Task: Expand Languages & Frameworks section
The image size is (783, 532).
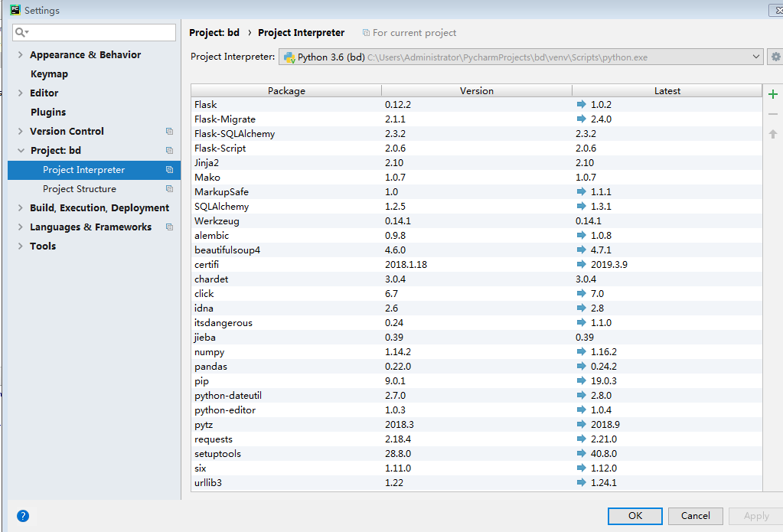Action: (21, 227)
